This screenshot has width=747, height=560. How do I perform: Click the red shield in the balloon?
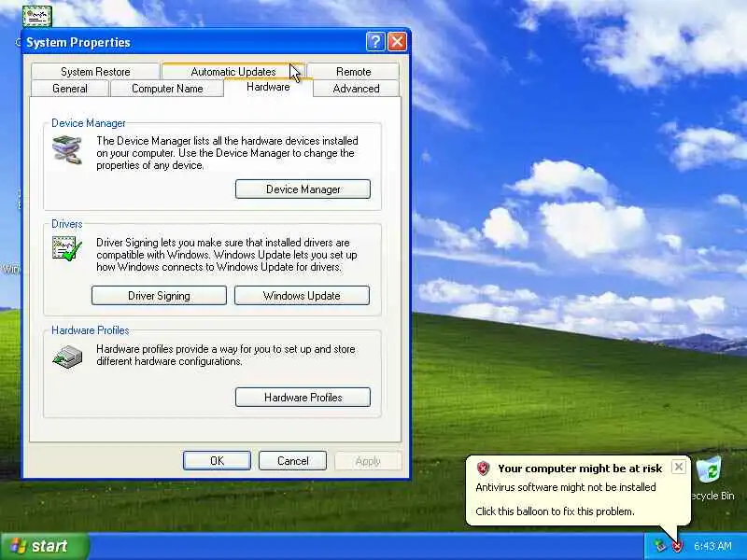point(483,469)
